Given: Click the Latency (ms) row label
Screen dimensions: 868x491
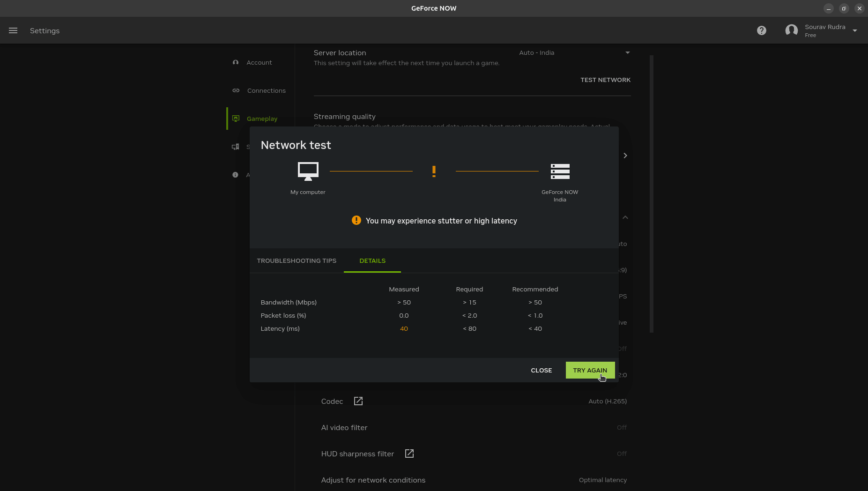Looking at the screenshot, I should tap(280, 328).
